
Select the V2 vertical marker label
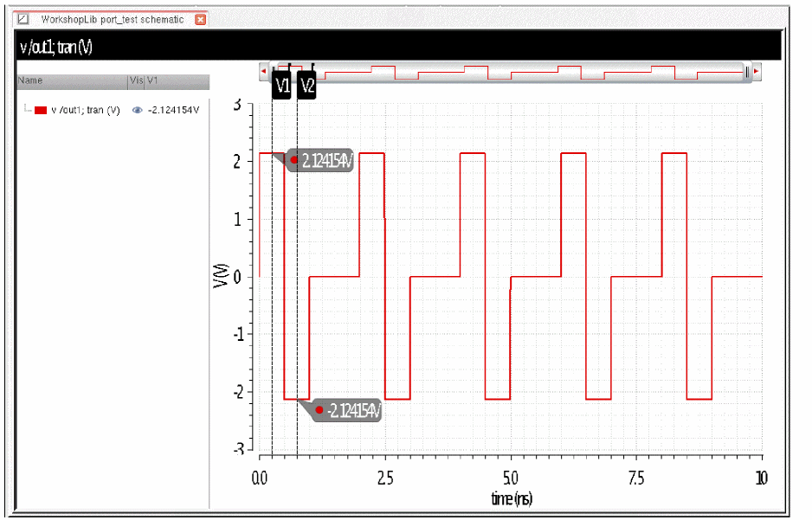tap(306, 86)
